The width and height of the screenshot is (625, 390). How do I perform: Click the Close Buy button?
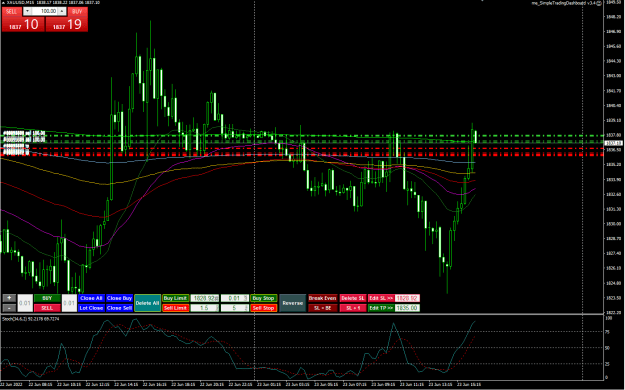119,298
